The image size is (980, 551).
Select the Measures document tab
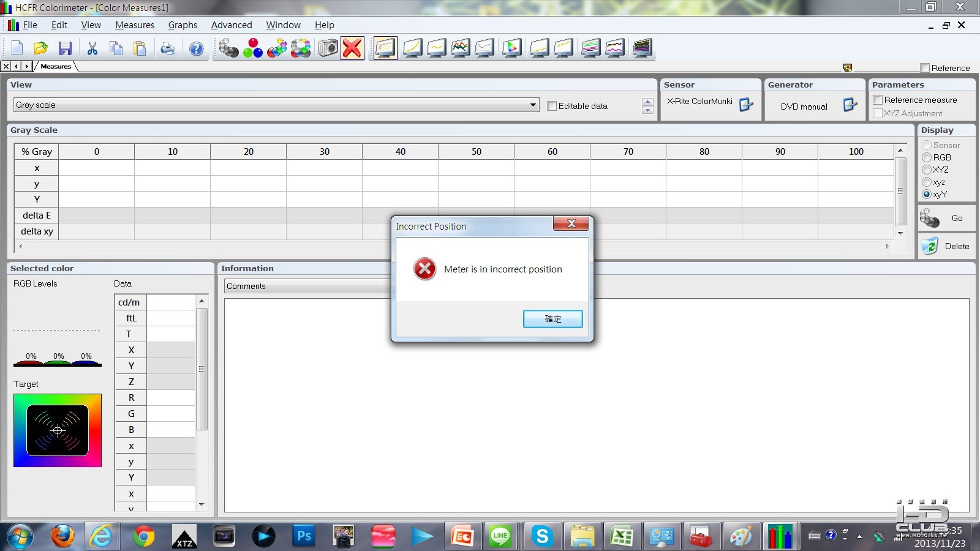coord(56,66)
